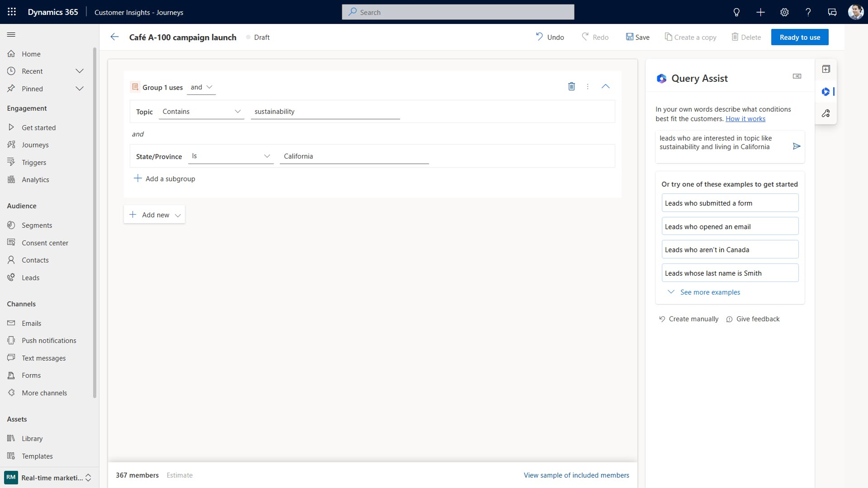Open the Segments page
Viewport: 868px width, 488px height.
click(x=37, y=225)
